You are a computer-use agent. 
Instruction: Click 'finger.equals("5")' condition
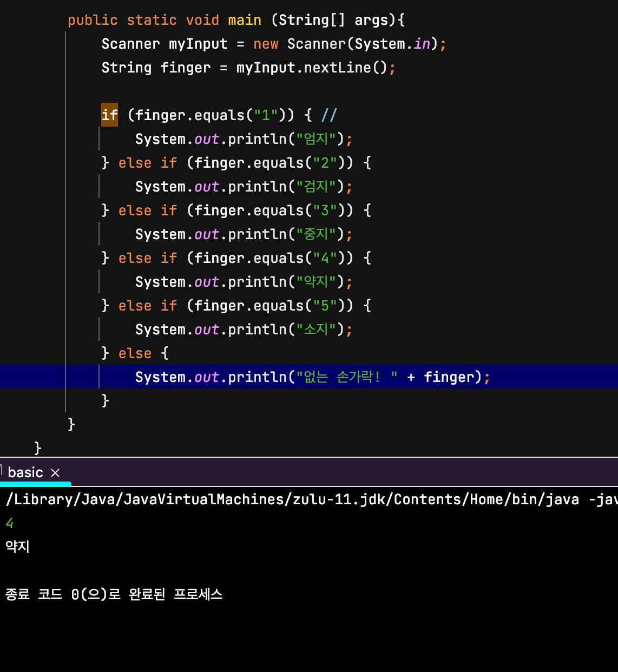click(269, 306)
